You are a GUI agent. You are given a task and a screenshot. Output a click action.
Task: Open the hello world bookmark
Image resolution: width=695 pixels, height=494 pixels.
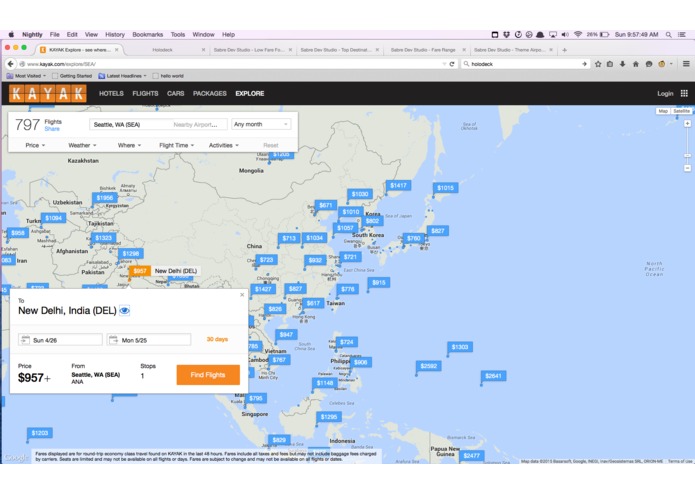pos(168,76)
